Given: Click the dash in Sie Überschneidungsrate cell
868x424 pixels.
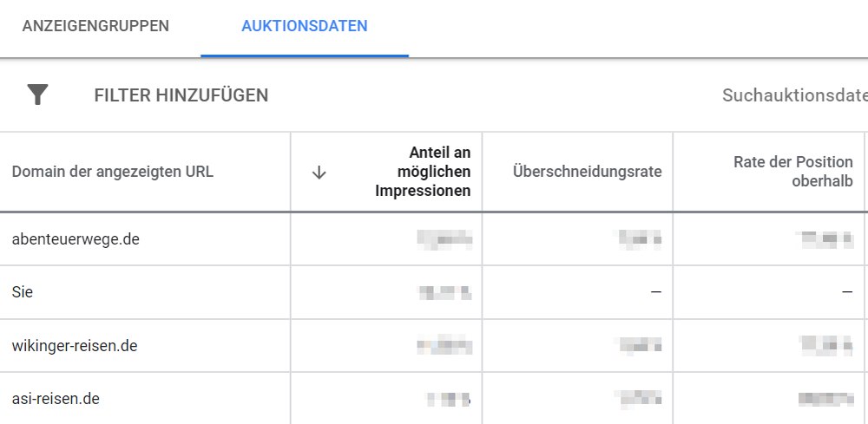Looking at the screenshot, I should (x=656, y=292).
